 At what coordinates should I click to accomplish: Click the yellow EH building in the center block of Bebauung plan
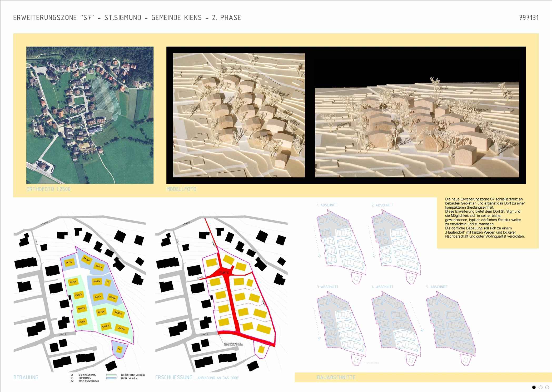[108, 282]
